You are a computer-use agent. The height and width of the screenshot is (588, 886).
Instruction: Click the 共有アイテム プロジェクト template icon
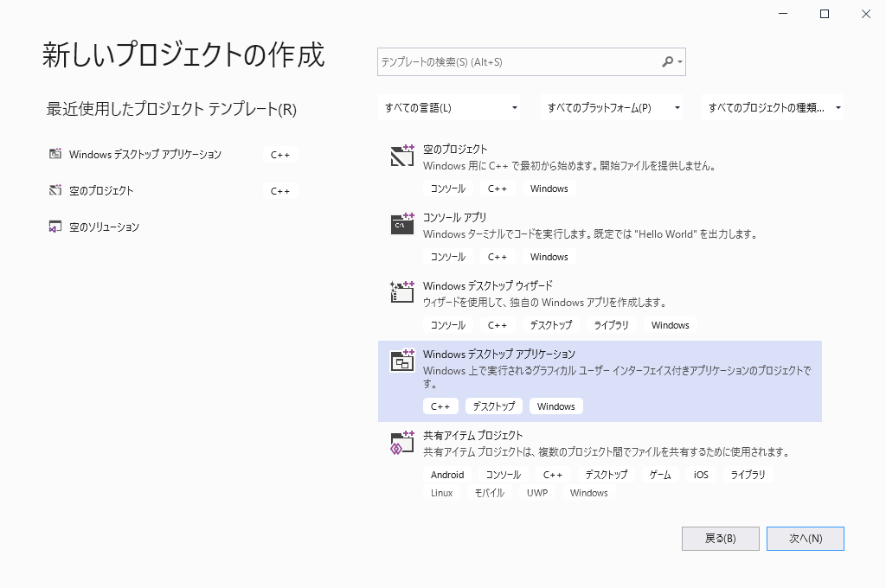[x=402, y=442]
